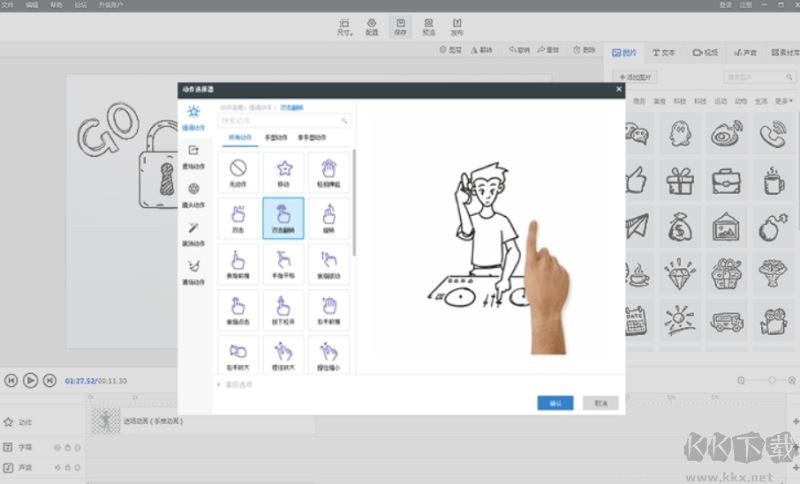The width and height of the screenshot is (800, 484).
Task: Open the exit actions category at sidebar bottom
Action: click(193, 272)
